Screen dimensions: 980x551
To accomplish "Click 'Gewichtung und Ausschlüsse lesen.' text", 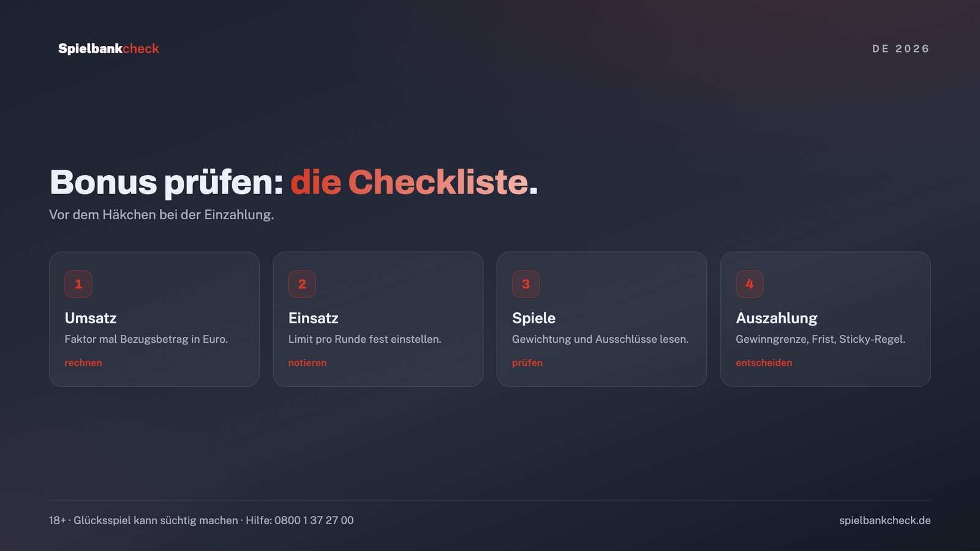I will pos(600,339).
